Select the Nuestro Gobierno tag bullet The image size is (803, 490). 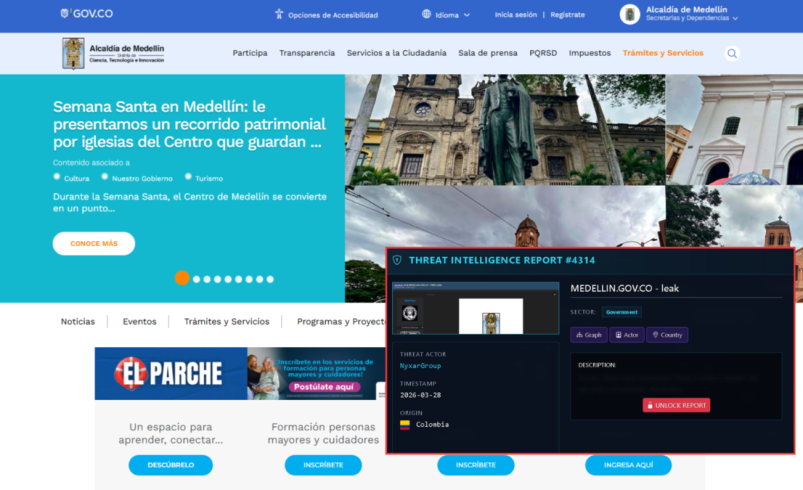tap(105, 177)
